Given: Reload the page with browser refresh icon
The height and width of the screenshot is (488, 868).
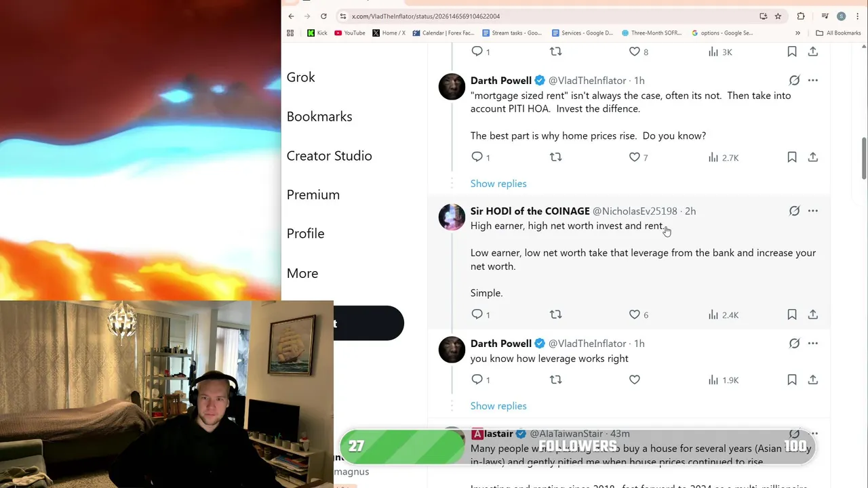Looking at the screenshot, I should click(x=323, y=16).
